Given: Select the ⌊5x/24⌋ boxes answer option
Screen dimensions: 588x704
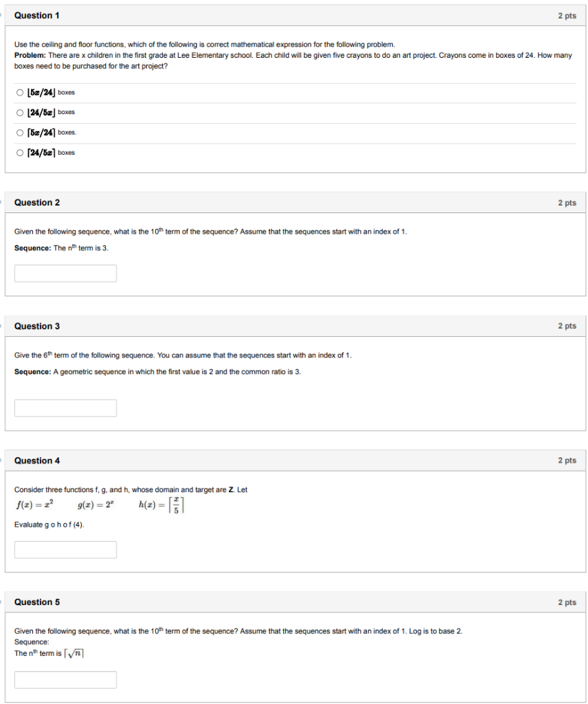Looking at the screenshot, I should pos(20,91).
